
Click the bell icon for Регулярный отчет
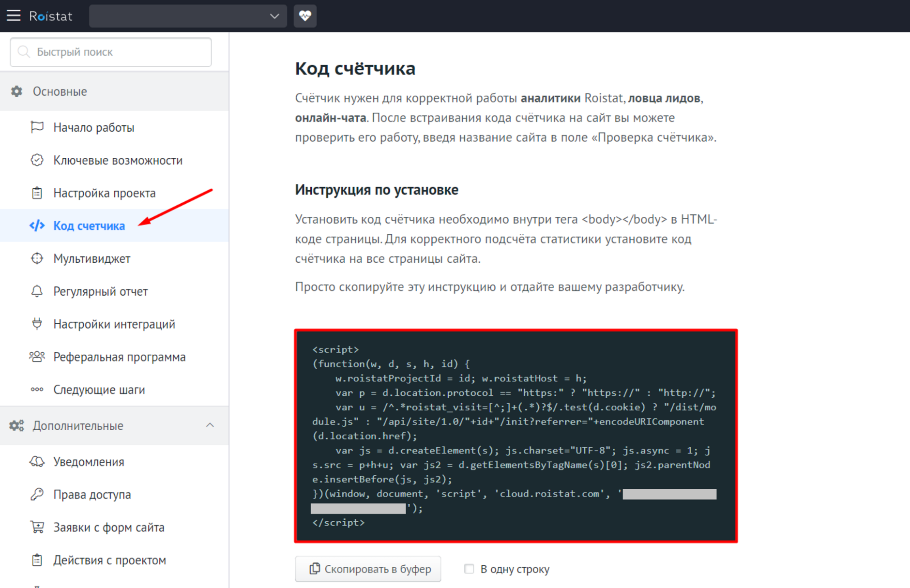point(37,291)
